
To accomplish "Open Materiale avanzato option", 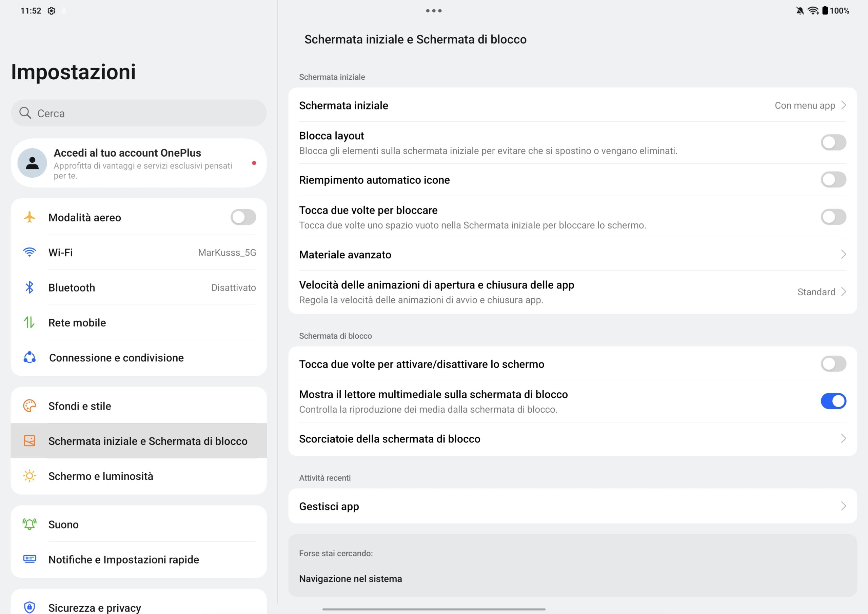I will tap(572, 254).
